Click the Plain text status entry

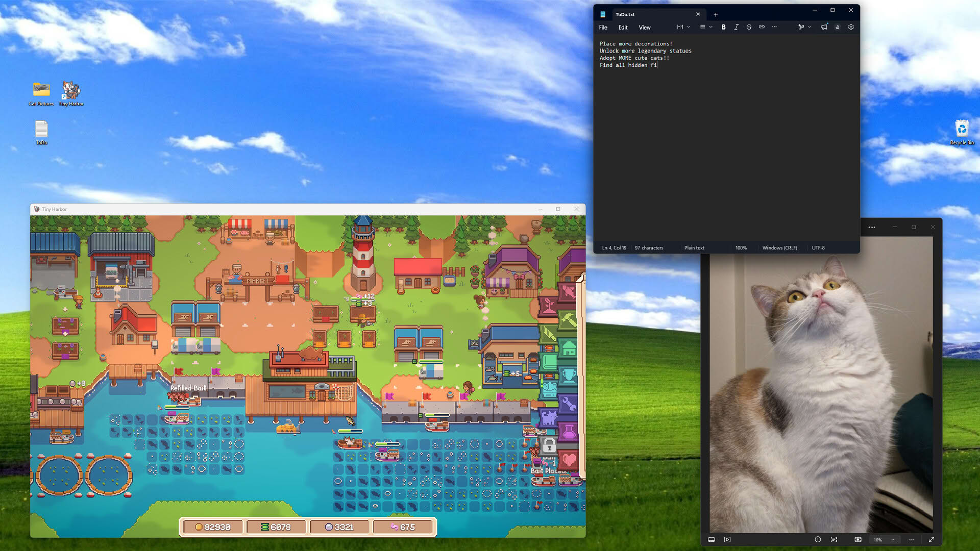click(x=694, y=248)
